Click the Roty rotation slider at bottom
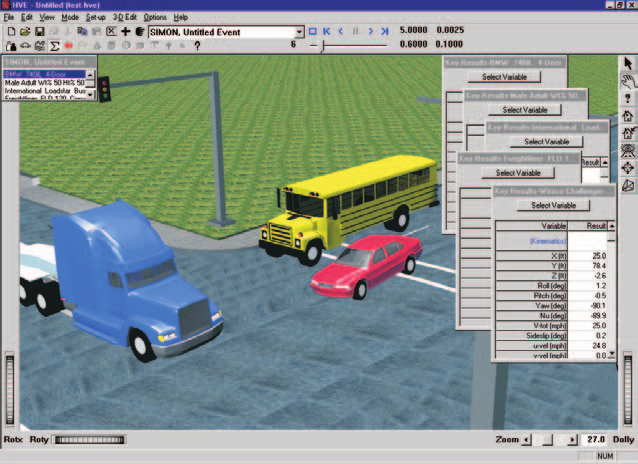This screenshot has height=464, width=638. (90, 440)
